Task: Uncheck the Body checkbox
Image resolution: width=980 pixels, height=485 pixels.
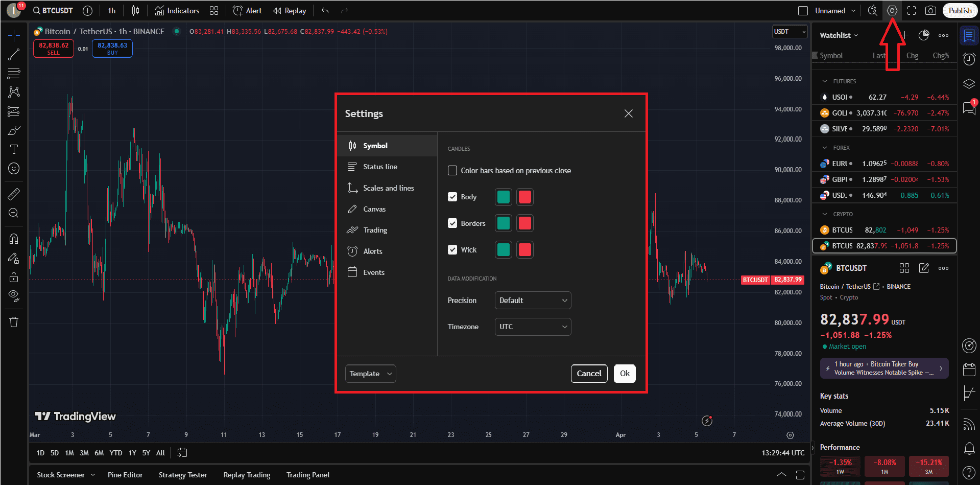Action: 452,197
